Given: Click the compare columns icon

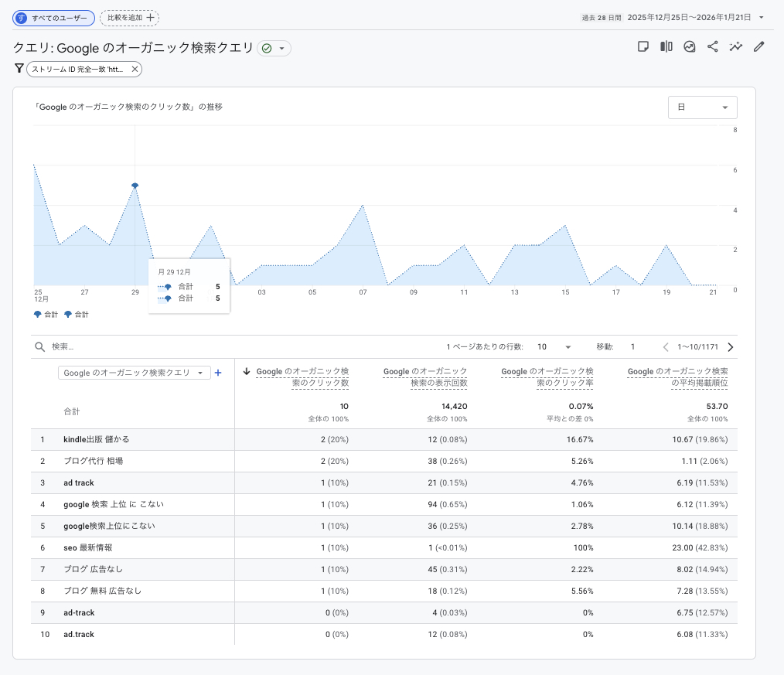Looking at the screenshot, I should tap(666, 47).
